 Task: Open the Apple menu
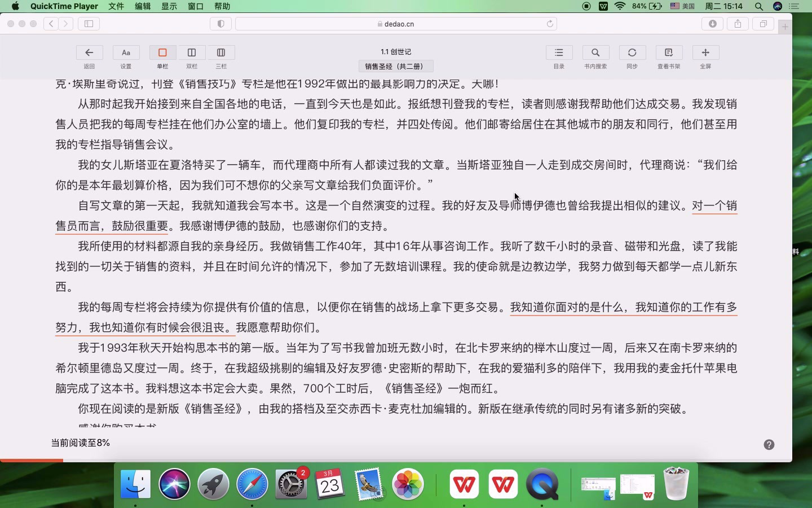click(15, 6)
